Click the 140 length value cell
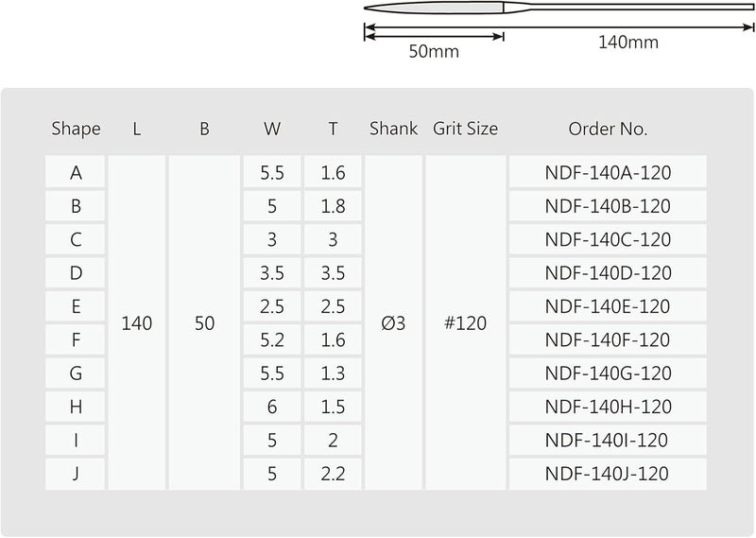Screen dimensions: 756x538 pyautogui.click(x=137, y=322)
